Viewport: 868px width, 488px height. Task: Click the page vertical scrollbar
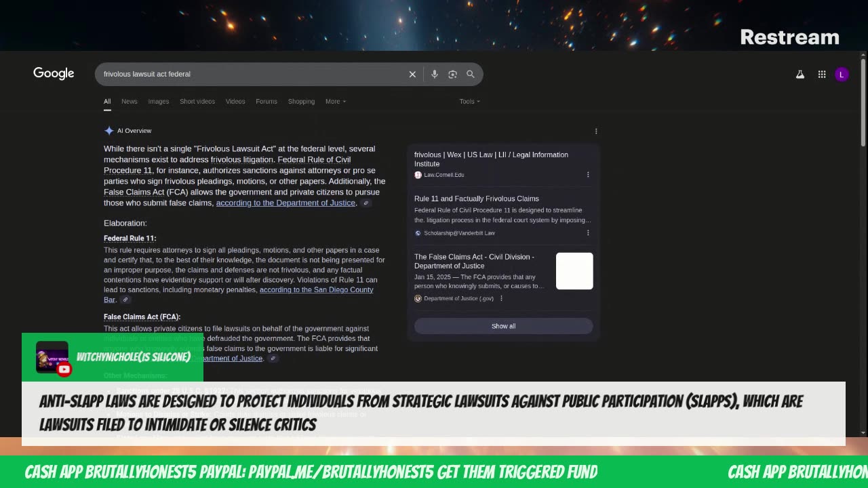[x=863, y=102]
